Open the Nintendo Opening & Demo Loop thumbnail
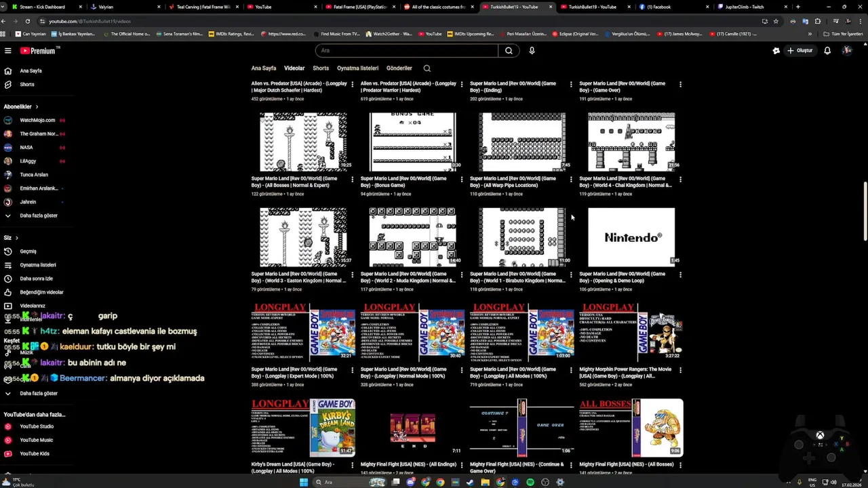This screenshot has height=488, width=868. [x=631, y=237]
